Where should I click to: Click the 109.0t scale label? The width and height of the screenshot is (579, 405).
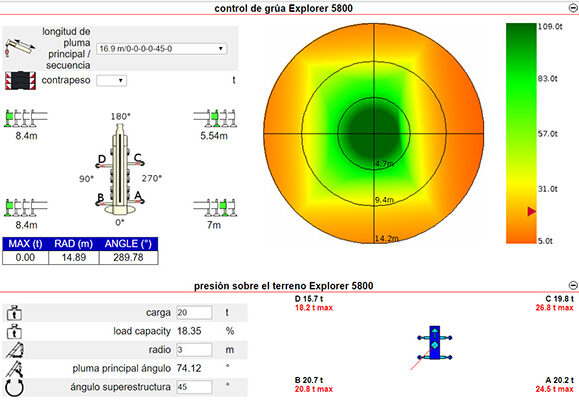(550, 27)
